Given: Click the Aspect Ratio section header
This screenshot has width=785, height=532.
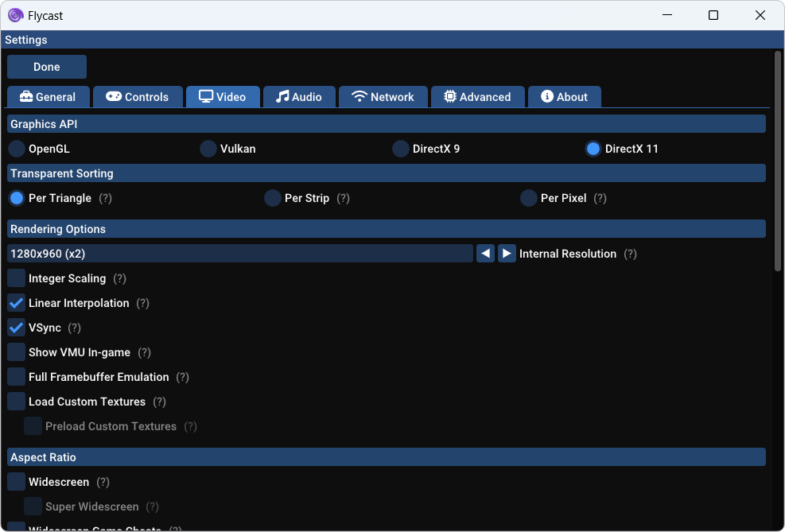Looking at the screenshot, I should point(387,457).
